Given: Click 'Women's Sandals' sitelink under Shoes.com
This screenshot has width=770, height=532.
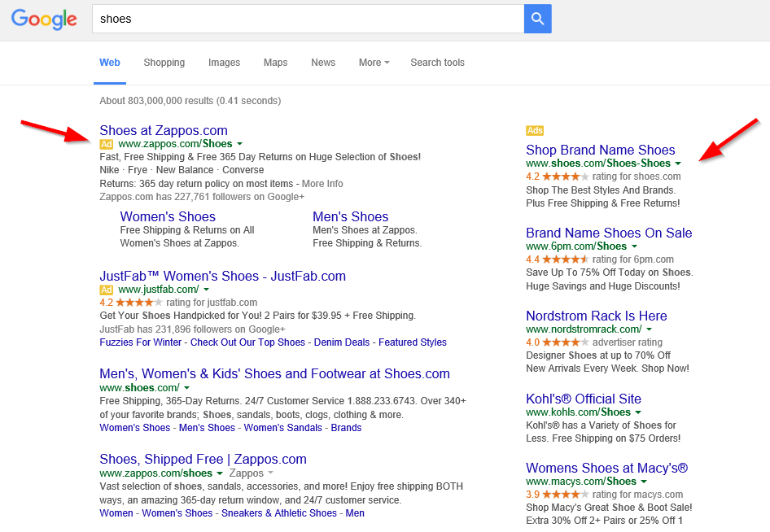Looking at the screenshot, I should (283, 427).
